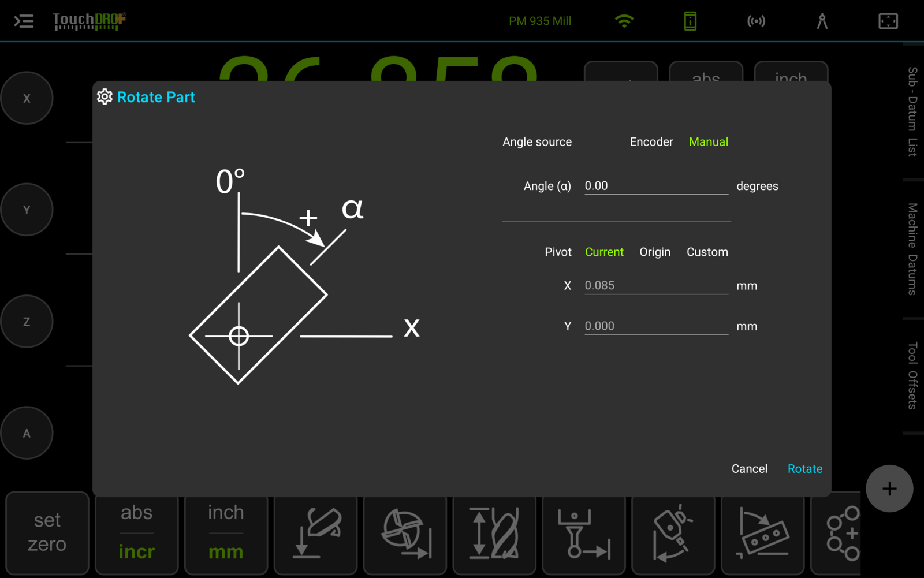Set angle source to Manual
This screenshot has width=924, height=578.
(x=709, y=142)
